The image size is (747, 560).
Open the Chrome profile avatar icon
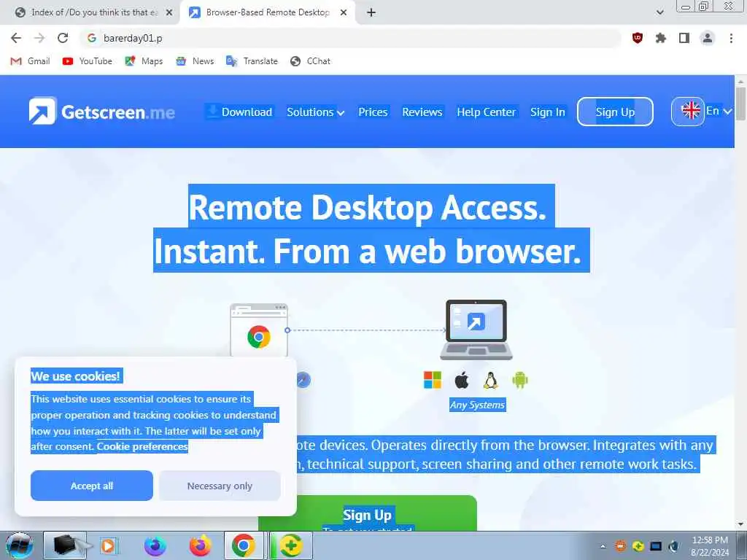tap(708, 38)
